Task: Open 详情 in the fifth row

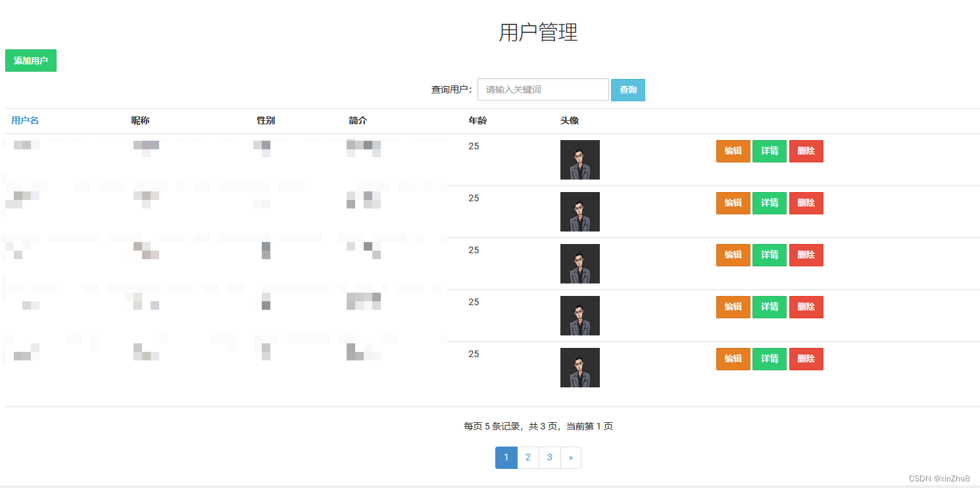Action: coord(769,359)
